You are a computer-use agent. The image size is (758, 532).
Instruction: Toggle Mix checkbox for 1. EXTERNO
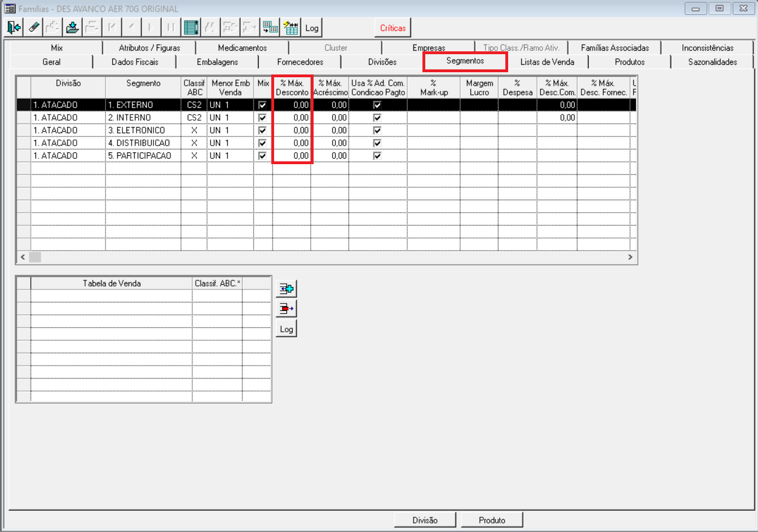[262, 105]
